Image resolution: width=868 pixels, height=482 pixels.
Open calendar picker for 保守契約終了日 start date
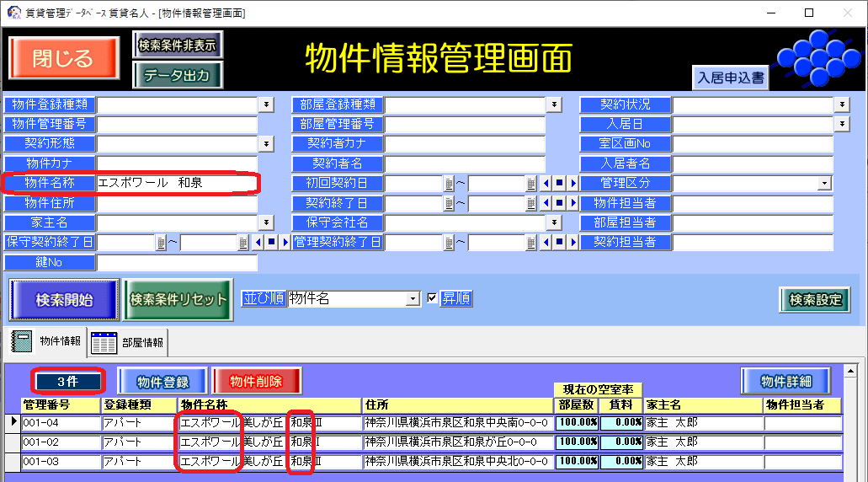(x=161, y=243)
